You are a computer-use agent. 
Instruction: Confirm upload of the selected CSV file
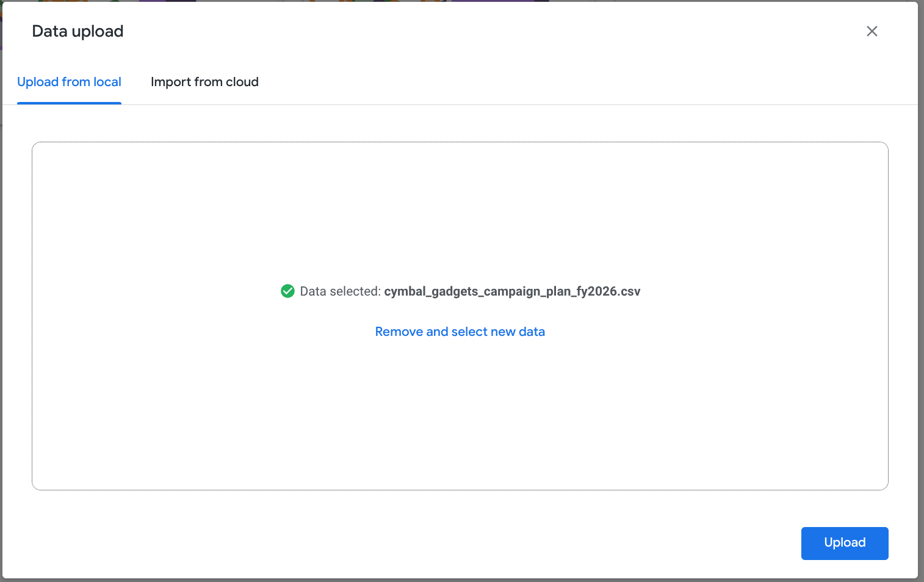pyautogui.click(x=845, y=543)
